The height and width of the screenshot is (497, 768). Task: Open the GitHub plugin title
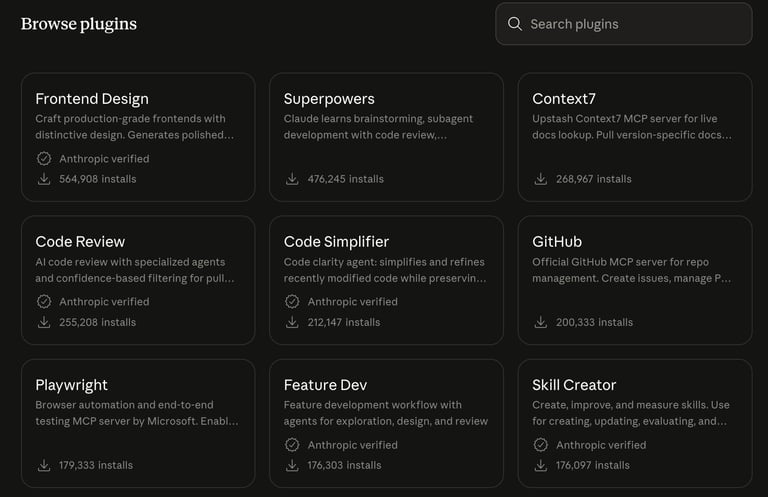click(557, 241)
